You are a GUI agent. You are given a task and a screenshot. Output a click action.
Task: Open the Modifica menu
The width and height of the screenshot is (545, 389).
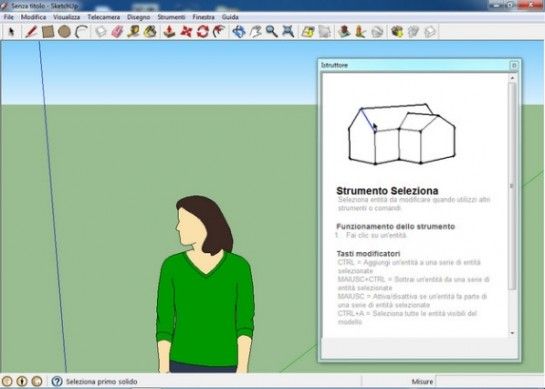pos(33,17)
